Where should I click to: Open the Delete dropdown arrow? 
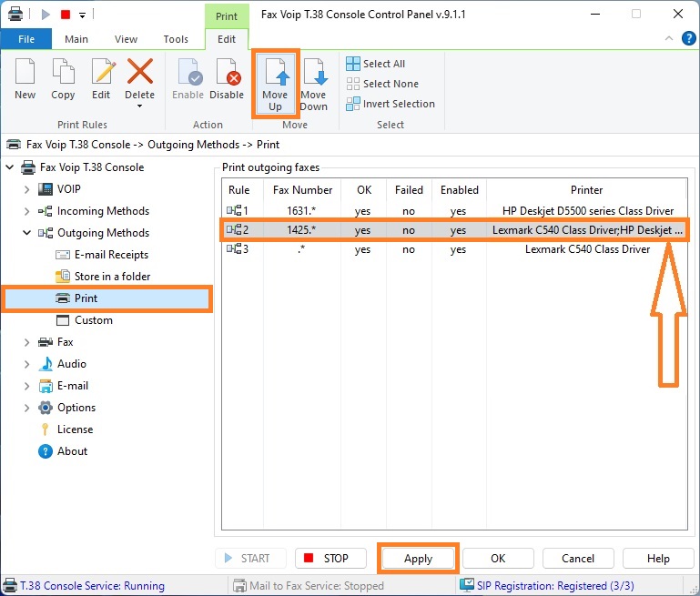pos(140,106)
